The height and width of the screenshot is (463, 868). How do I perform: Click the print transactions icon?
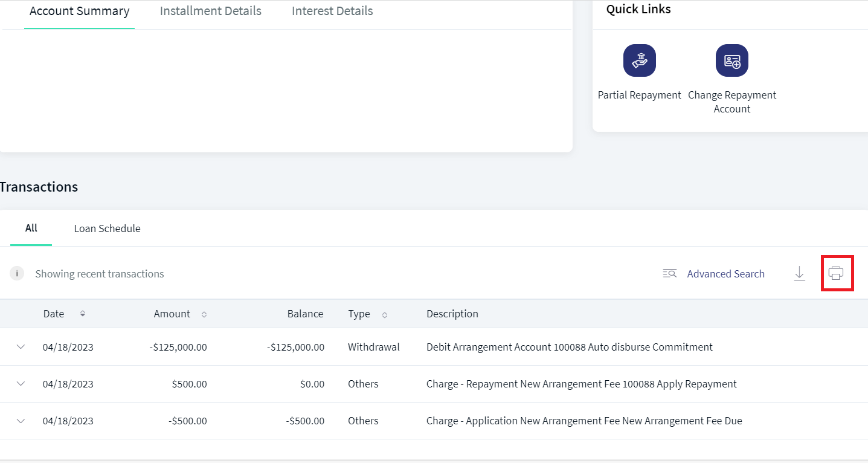coord(836,274)
